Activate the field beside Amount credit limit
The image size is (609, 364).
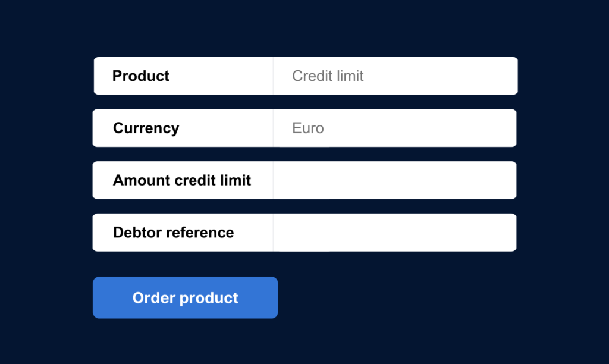(395, 180)
